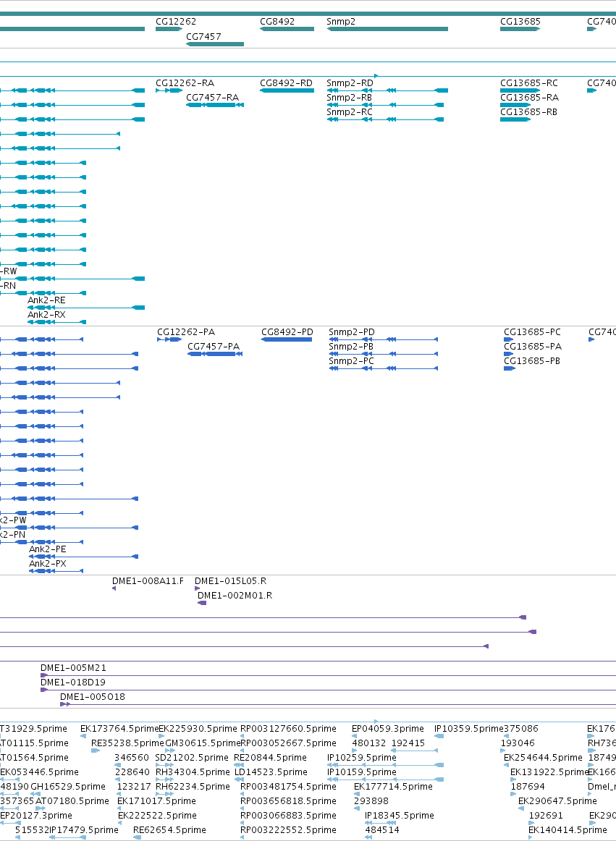Viewport: 616px width, 841px height.
Task: Open the RP003656818.5prime EST label
Action: point(289,801)
